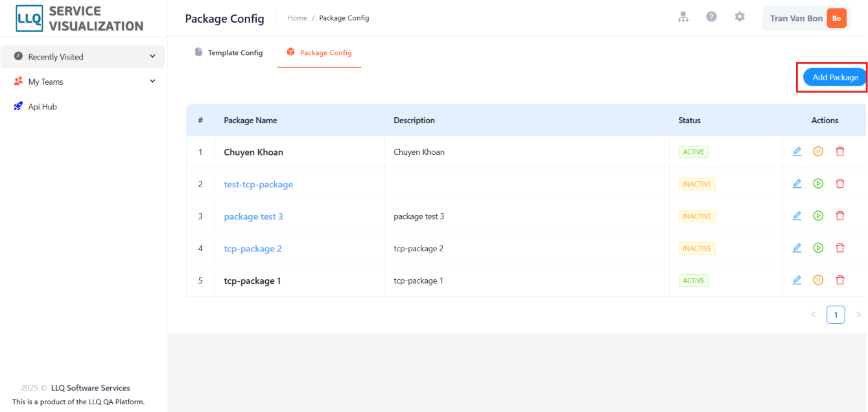Open the package test 3 link

253,216
